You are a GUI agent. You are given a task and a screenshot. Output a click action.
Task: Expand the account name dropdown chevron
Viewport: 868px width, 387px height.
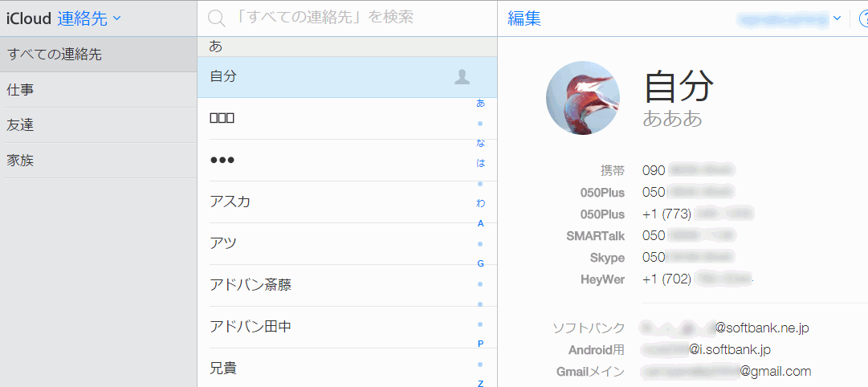pyautogui.click(x=837, y=18)
